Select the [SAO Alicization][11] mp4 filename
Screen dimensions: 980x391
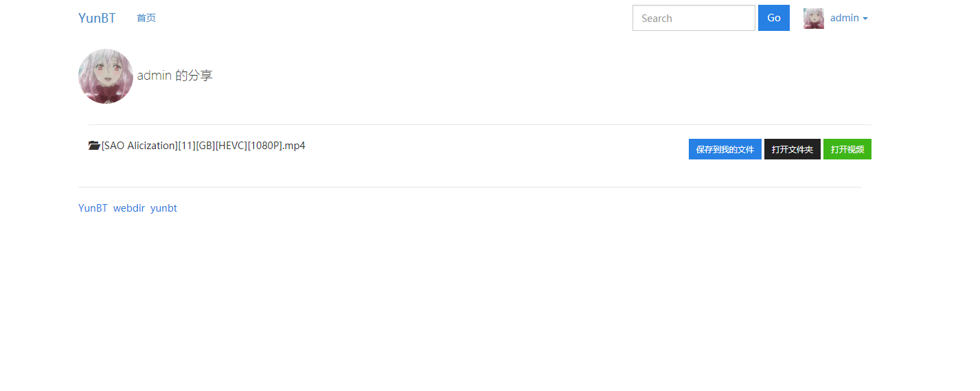(x=203, y=146)
